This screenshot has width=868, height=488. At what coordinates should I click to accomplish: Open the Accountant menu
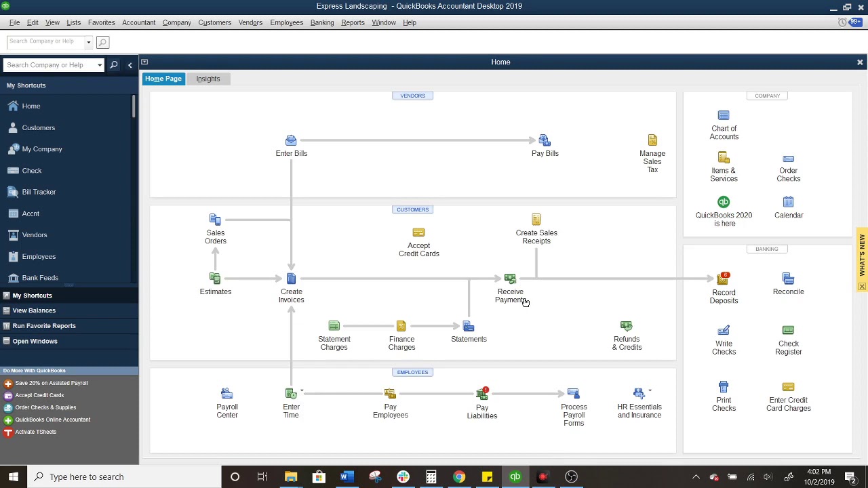pyautogui.click(x=138, y=22)
